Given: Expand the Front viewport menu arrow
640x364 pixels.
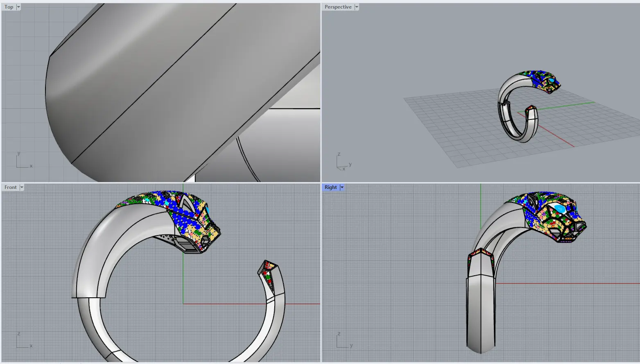Looking at the screenshot, I should click(x=22, y=187).
